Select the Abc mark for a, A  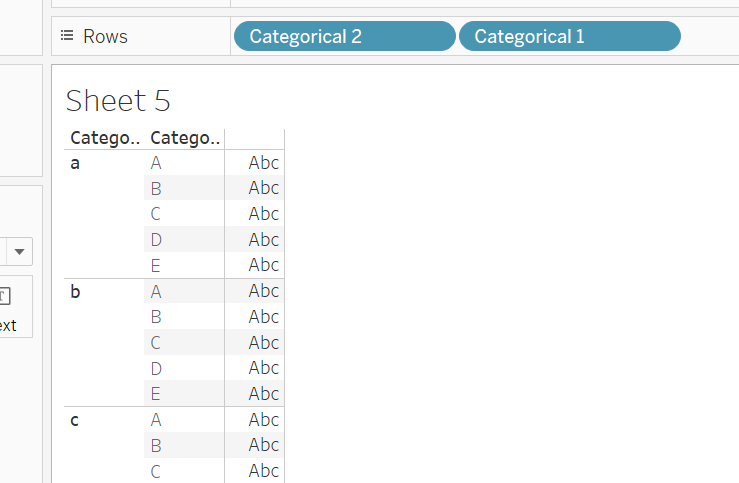pos(264,162)
